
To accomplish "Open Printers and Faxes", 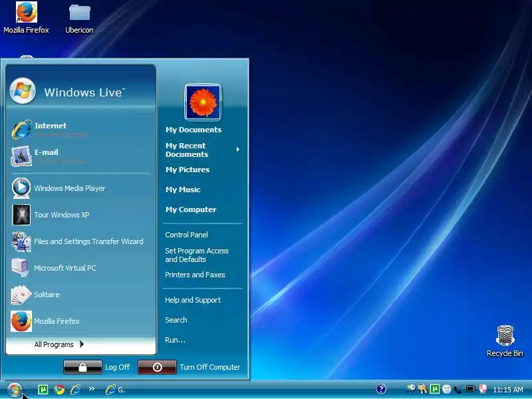I will tap(195, 275).
